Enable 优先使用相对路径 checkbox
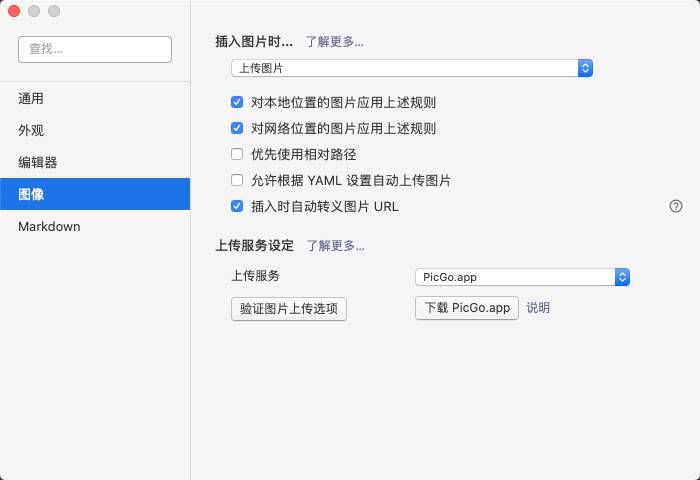This screenshot has height=480, width=700. coord(237,154)
